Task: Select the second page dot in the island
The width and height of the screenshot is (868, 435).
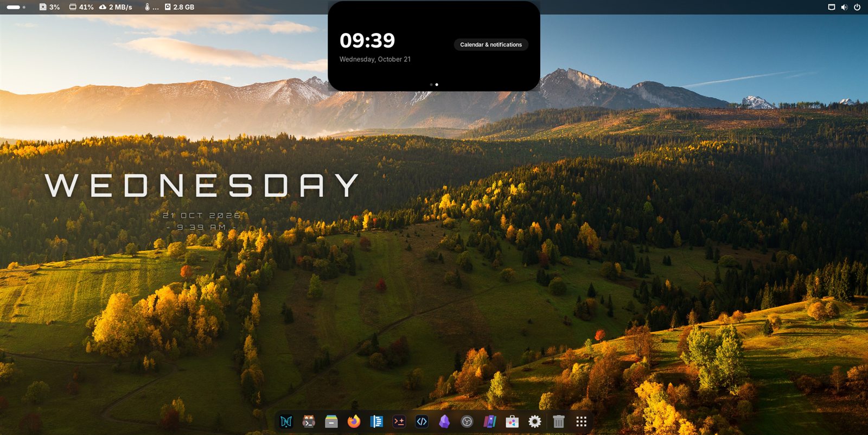Action: (x=437, y=85)
